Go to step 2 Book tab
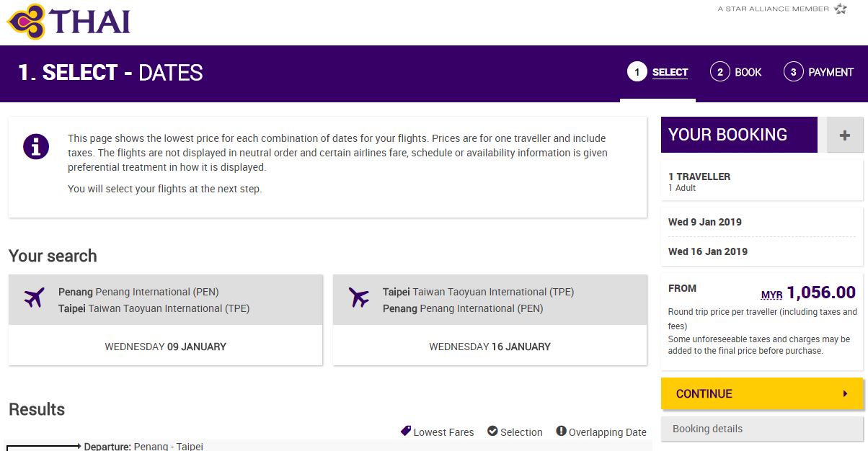 736,72
